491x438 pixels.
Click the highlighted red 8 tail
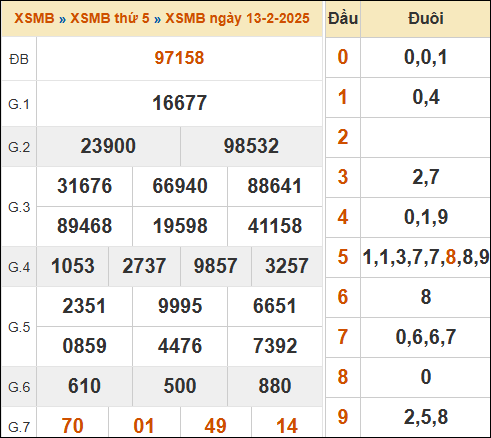click(451, 257)
